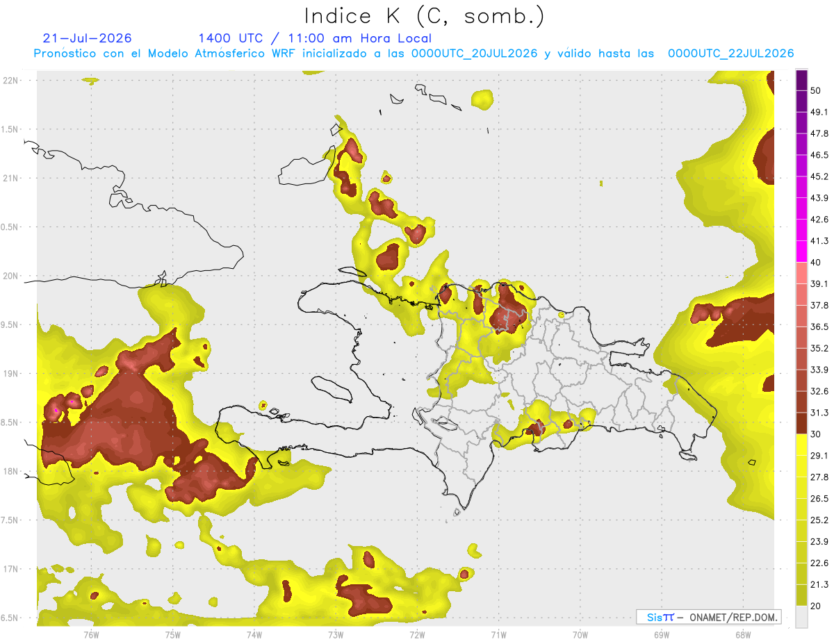834x644 pixels.
Task: Click the "1400 UTC / 11:00 am Hora Local" time label
Action: tap(315, 38)
